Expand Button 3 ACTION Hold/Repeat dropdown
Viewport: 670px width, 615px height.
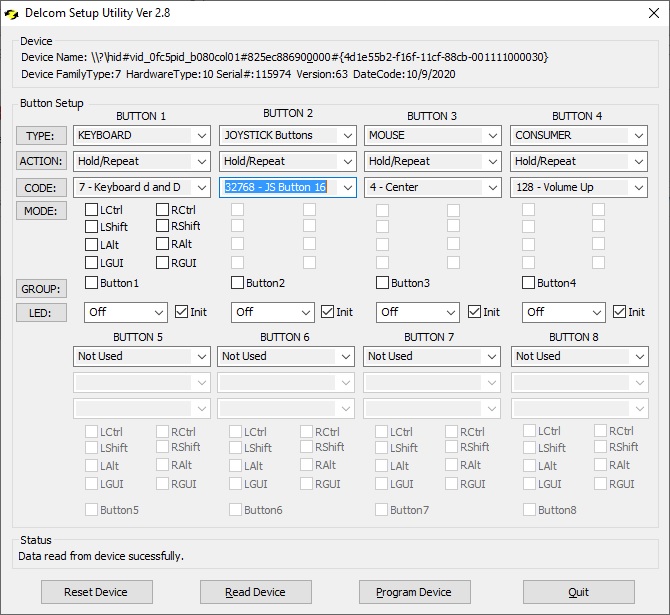(433, 162)
